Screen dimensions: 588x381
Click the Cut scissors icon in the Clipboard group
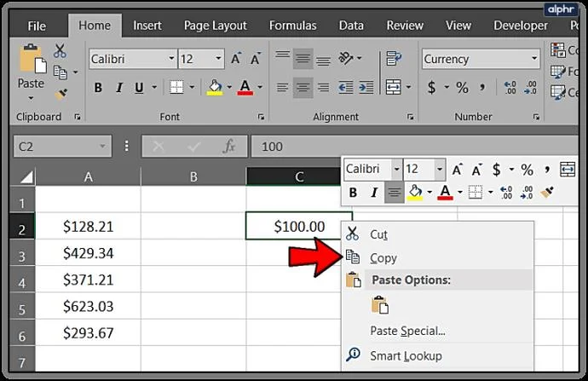[60, 51]
